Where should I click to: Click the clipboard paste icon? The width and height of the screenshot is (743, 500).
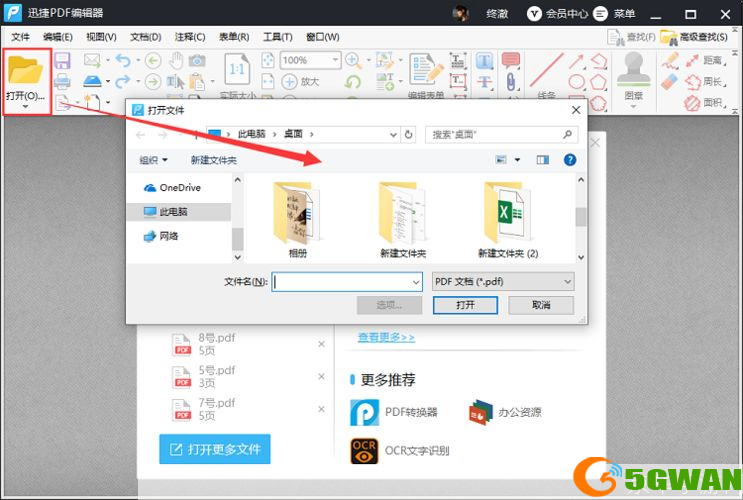pyautogui.click(x=197, y=82)
